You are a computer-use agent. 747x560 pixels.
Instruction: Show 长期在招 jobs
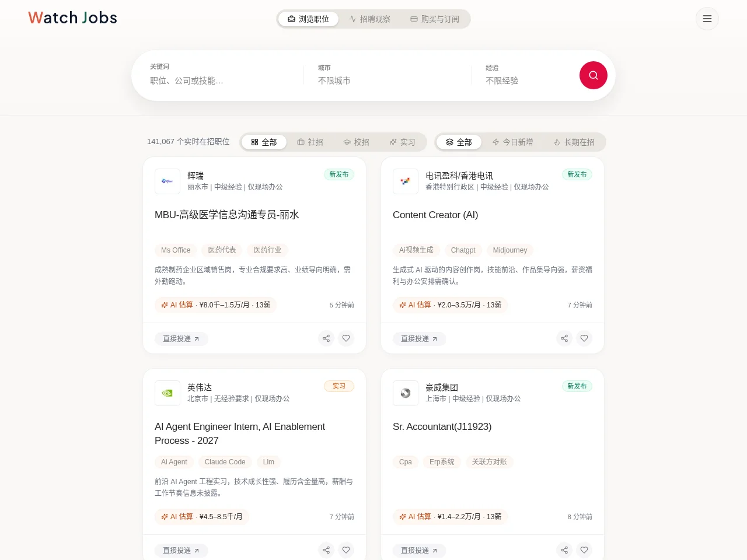pyautogui.click(x=574, y=142)
